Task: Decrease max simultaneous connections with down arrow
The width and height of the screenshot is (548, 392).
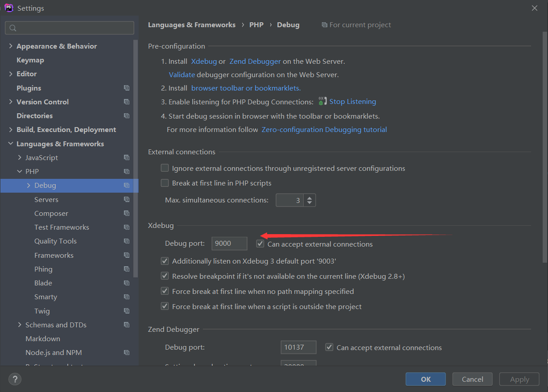Action: (x=310, y=203)
